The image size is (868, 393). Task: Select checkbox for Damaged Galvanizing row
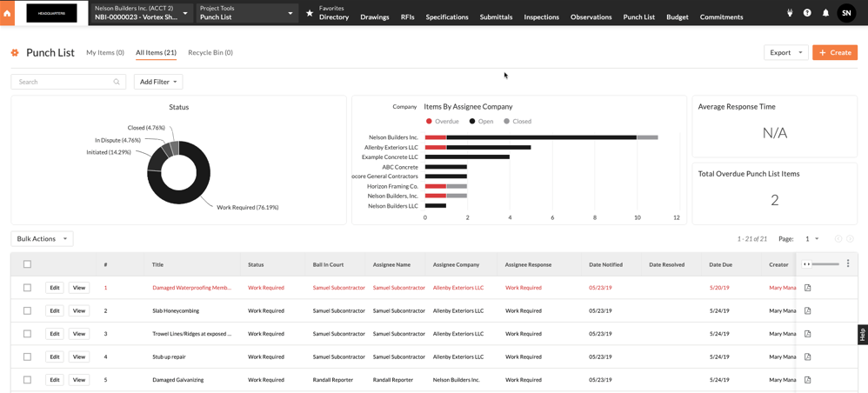click(27, 380)
